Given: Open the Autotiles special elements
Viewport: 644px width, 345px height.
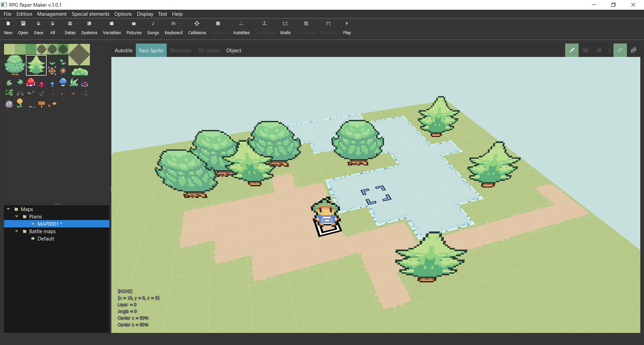Looking at the screenshot, I should coord(241,27).
